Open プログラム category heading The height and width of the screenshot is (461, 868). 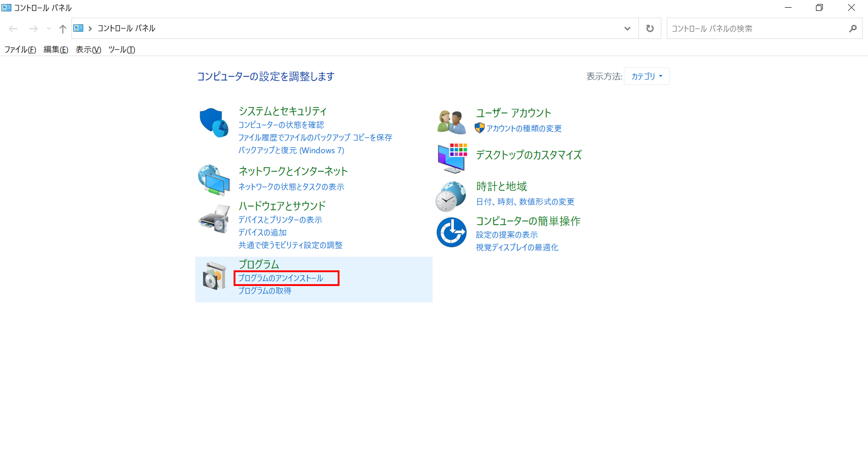(x=259, y=264)
